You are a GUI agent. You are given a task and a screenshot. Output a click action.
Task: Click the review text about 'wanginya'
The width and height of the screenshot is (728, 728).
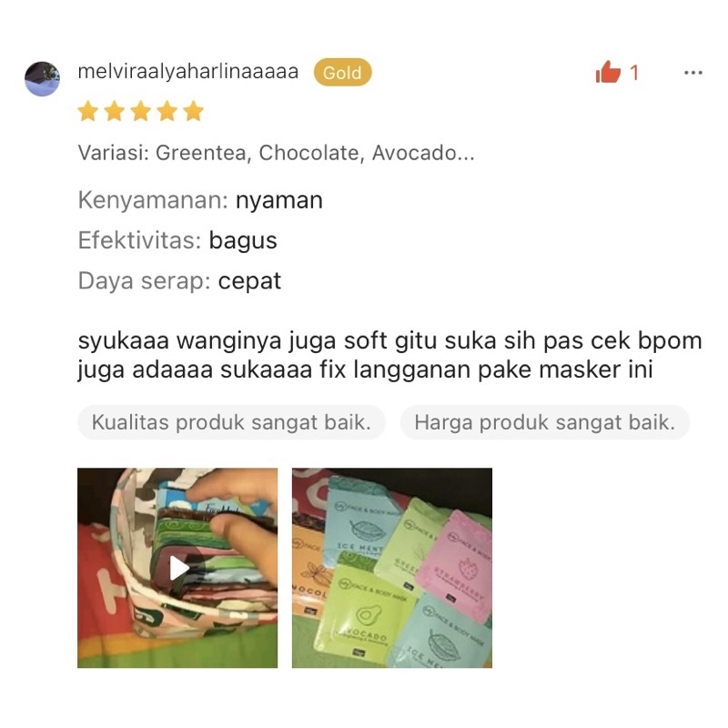pos(389,355)
